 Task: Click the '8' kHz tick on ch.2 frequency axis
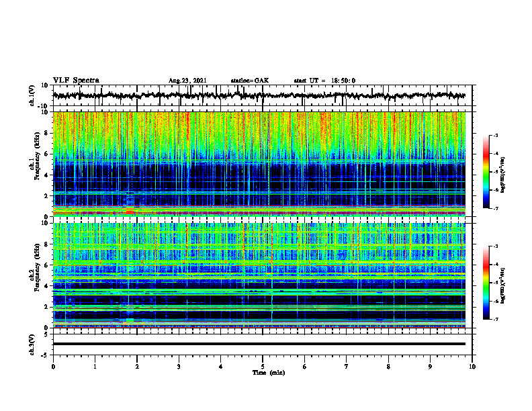pos(46,244)
